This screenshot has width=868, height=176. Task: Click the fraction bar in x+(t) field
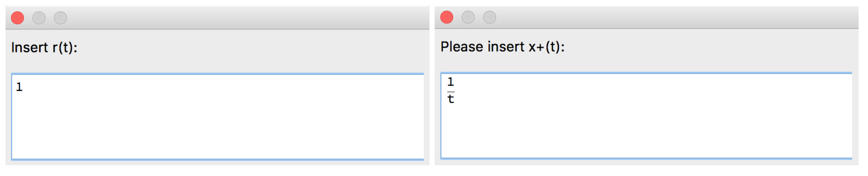(451, 92)
